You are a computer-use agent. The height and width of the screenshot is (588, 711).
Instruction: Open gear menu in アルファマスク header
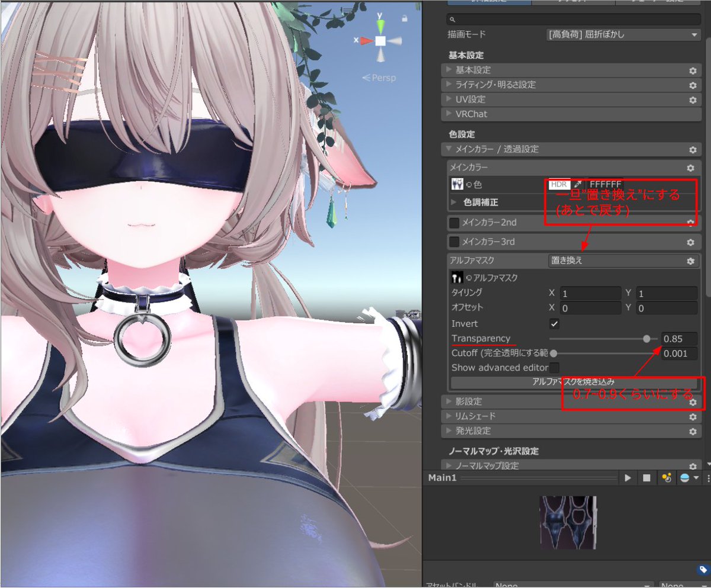coord(690,261)
